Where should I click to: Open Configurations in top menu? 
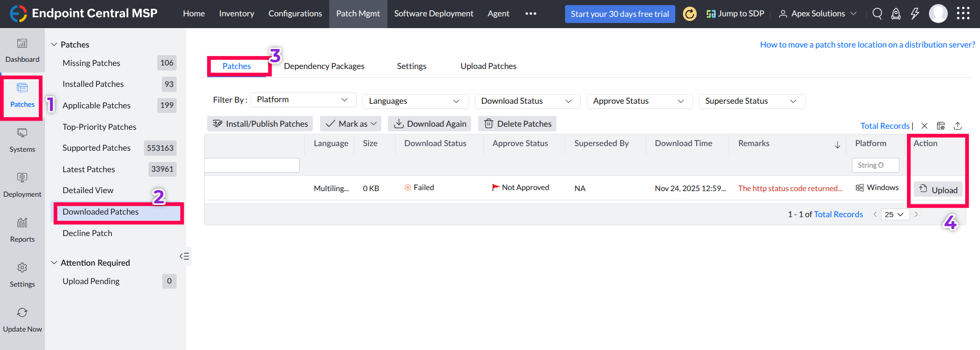pos(295,14)
